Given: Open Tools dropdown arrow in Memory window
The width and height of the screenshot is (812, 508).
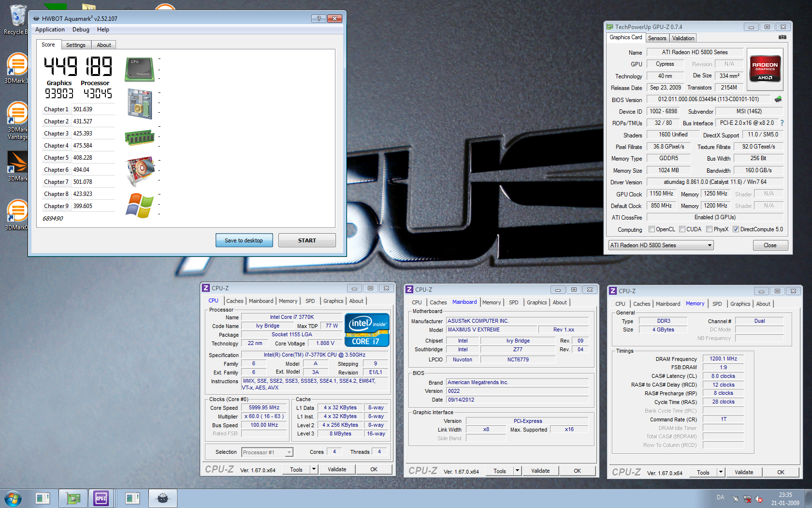Looking at the screenshot, I should coord(721,472).
